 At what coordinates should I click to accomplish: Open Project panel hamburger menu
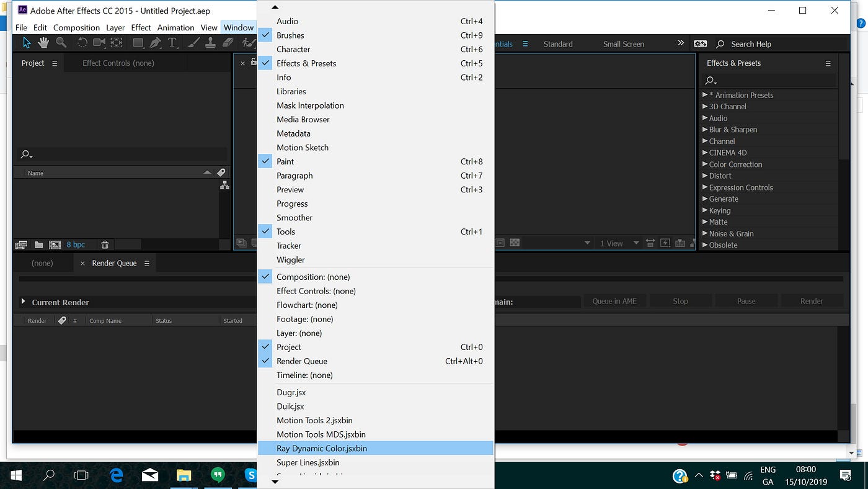pyautogui.click(x=55, y=63)
